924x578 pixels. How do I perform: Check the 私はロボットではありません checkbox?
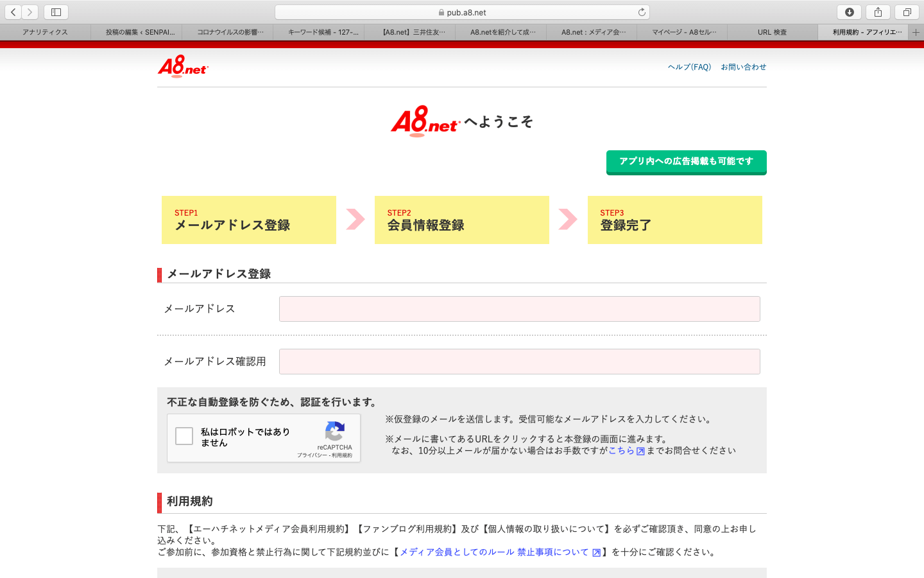click(x=184, y=436)
